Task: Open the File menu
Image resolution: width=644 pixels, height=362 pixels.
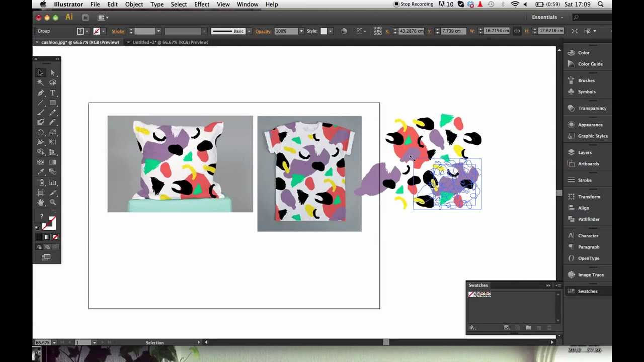Action: click(95, 5)
